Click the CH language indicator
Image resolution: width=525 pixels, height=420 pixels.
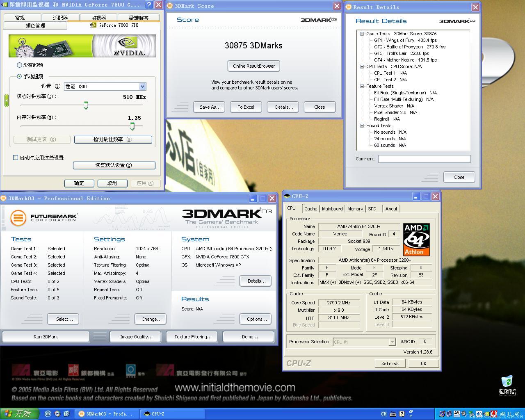coord(384,414)
